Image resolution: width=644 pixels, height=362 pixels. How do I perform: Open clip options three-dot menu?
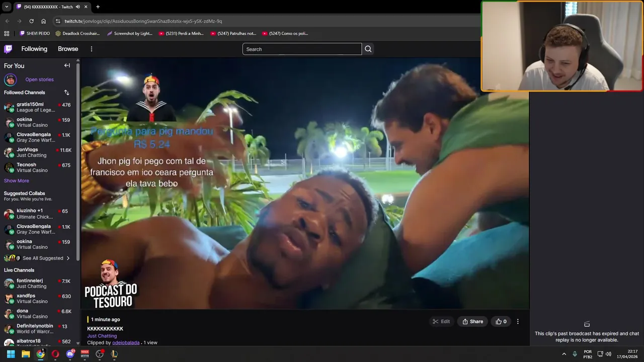click(x=518, y=321)
